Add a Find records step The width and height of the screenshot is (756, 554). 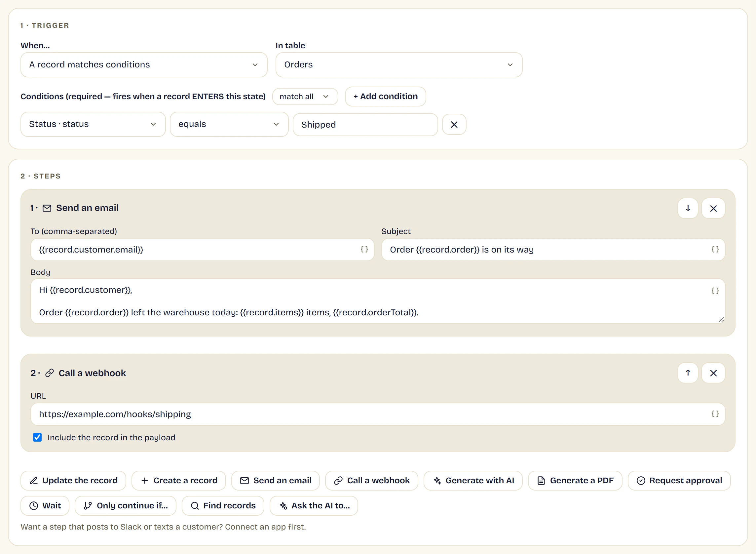pos(223,505)
